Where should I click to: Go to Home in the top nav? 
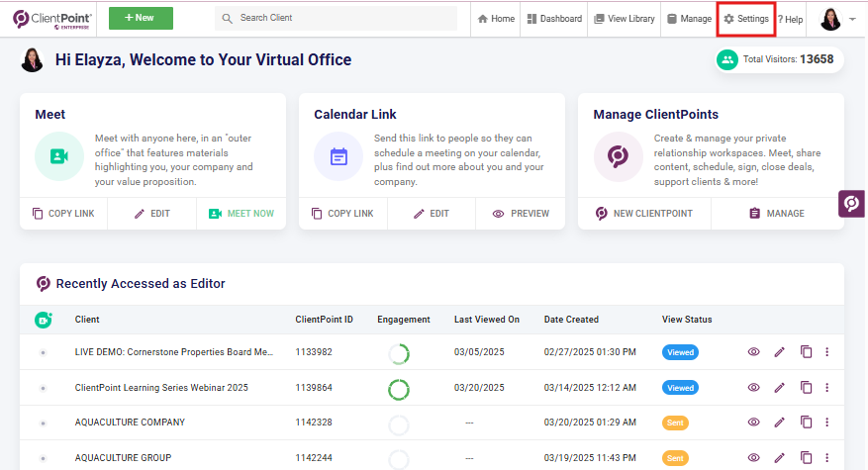[496, 19]
